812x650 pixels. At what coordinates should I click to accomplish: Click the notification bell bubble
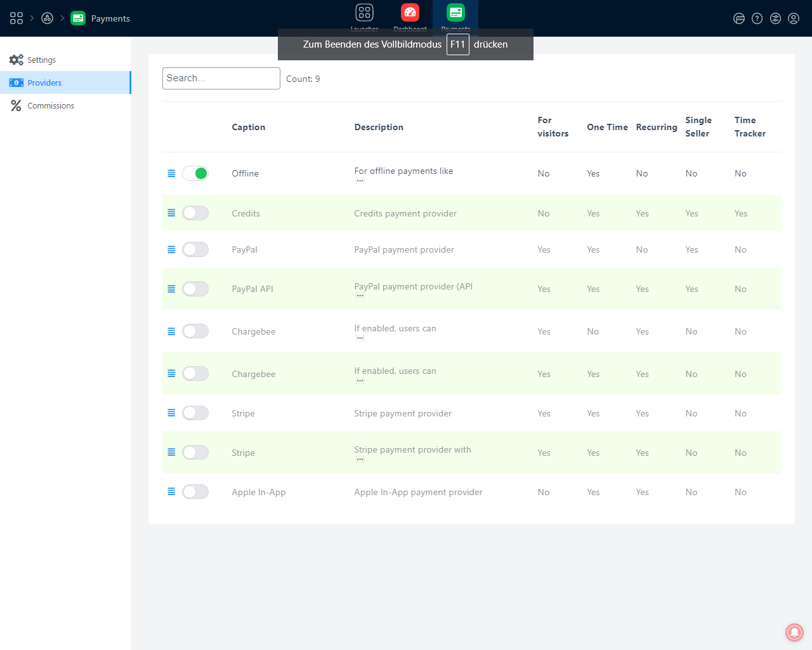pyautogui.click(x=794, y=632)
